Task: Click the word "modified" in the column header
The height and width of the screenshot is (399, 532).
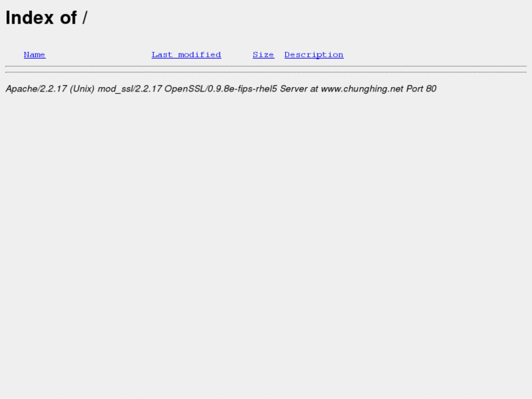Action: click(x=200, y=55)
